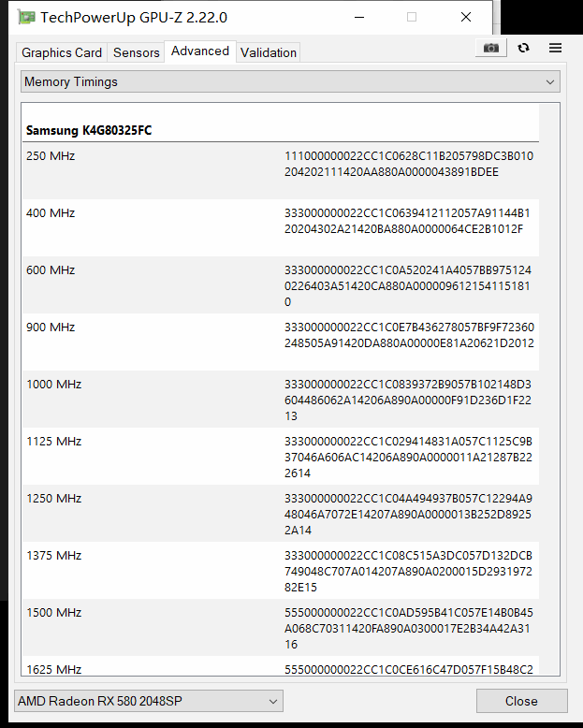The image size is (583, 728).
Task: Click the refresh icon in toolbar
Action: point(523,49)
